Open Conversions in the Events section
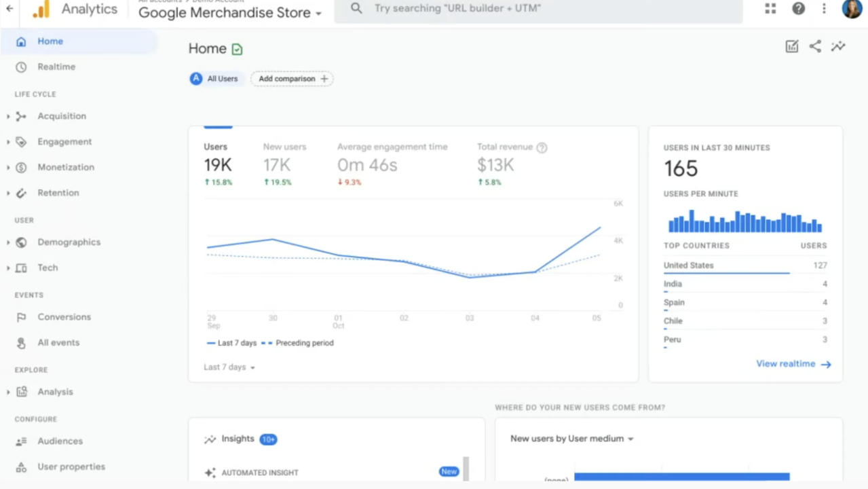The image size is (868, 489). coord(64,317)
